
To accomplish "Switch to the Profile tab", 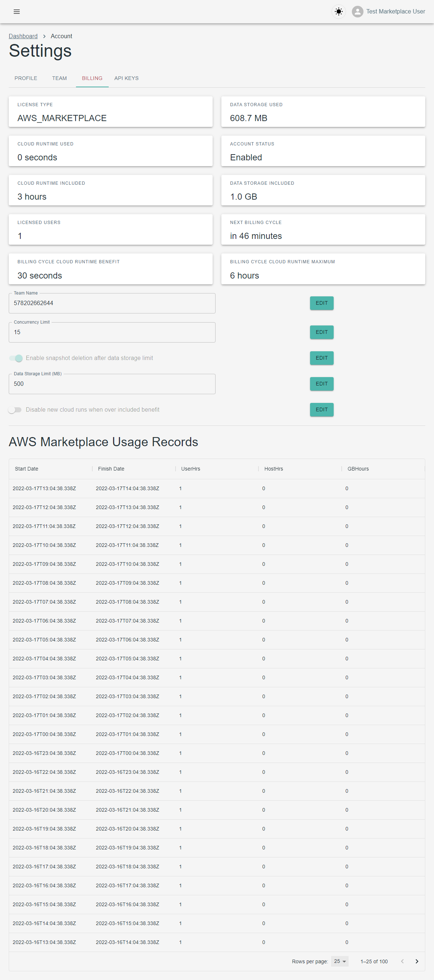I will 26,79.
